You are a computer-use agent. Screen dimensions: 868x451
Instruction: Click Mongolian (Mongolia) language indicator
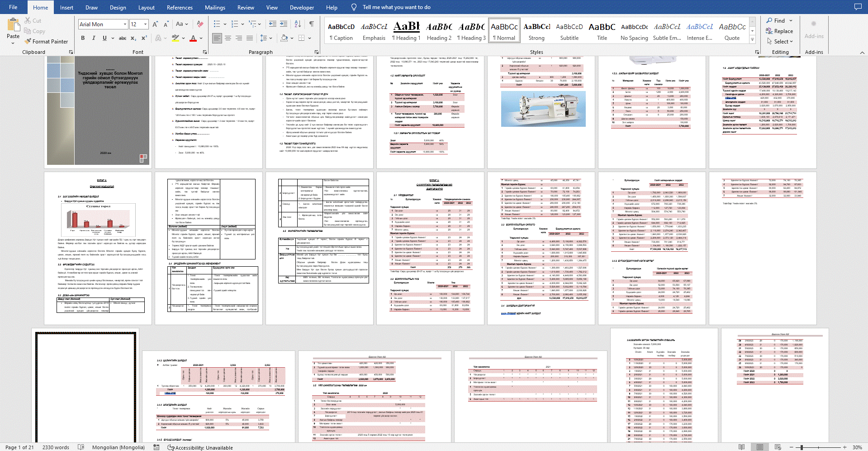tap(119, 447)
